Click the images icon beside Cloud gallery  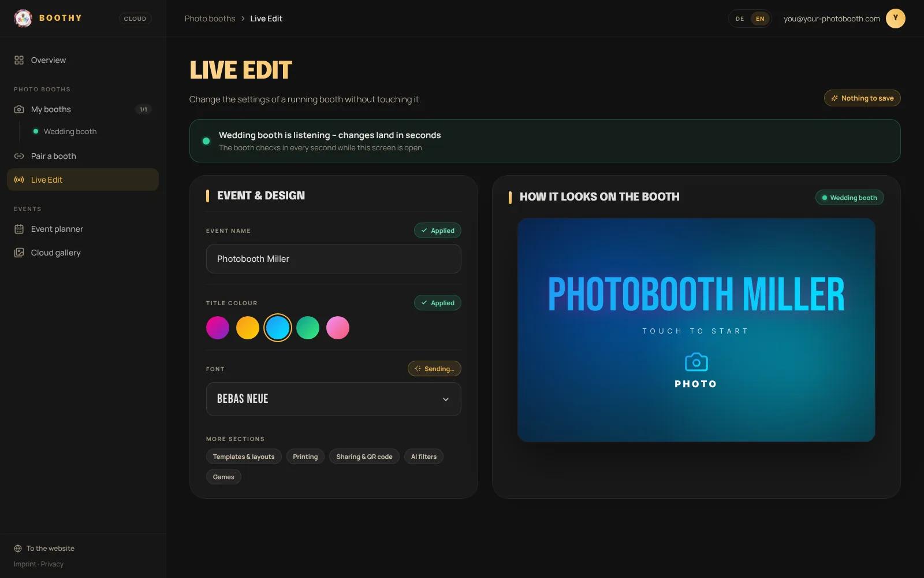[x=19, y=253]
